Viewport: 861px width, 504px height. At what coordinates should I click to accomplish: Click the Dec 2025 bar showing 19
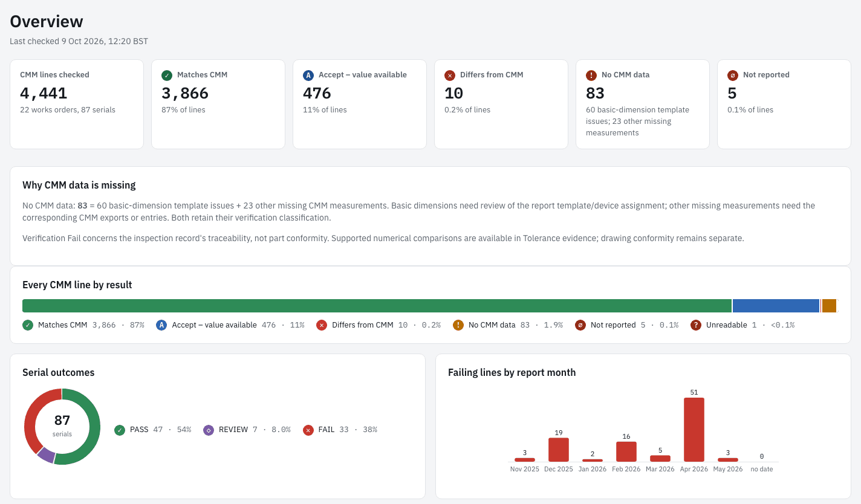coord(559,450)
